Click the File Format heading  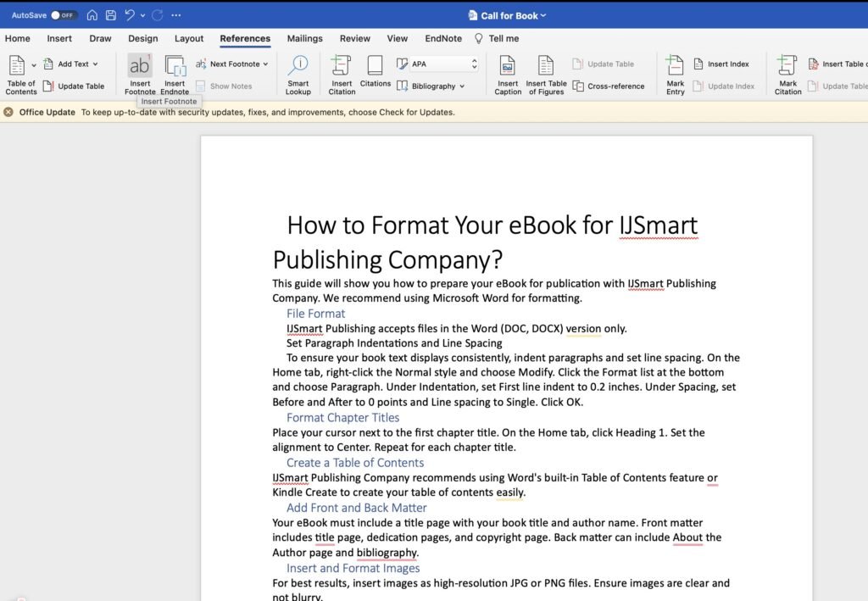[315, 314]
